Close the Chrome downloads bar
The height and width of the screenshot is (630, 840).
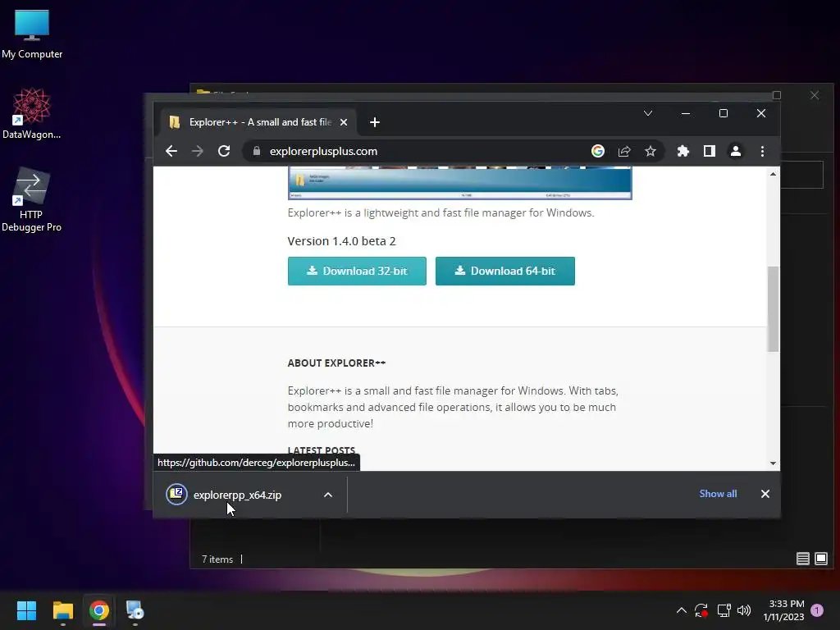coord(765,494)
